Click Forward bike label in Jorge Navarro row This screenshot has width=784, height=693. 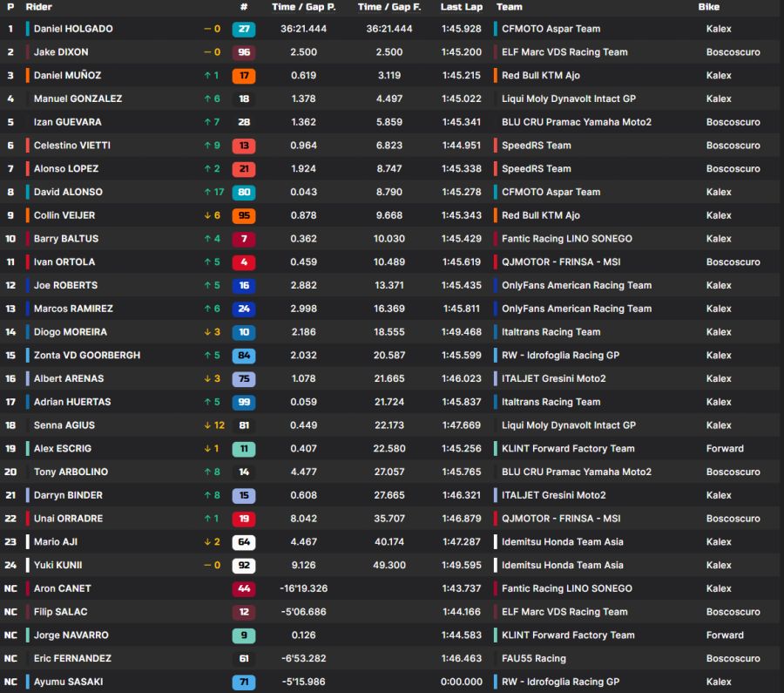point(725,635)
